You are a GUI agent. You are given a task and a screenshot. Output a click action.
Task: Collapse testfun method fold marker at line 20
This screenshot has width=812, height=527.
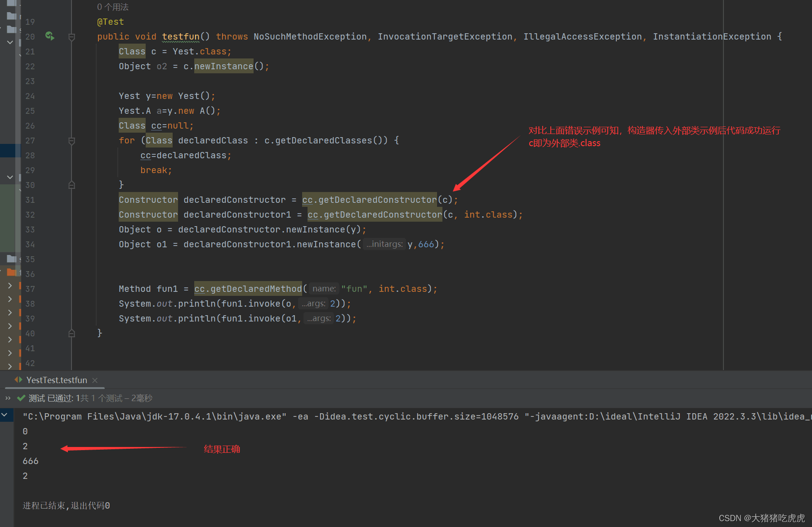pyautogui.click(x=71, y=37)
